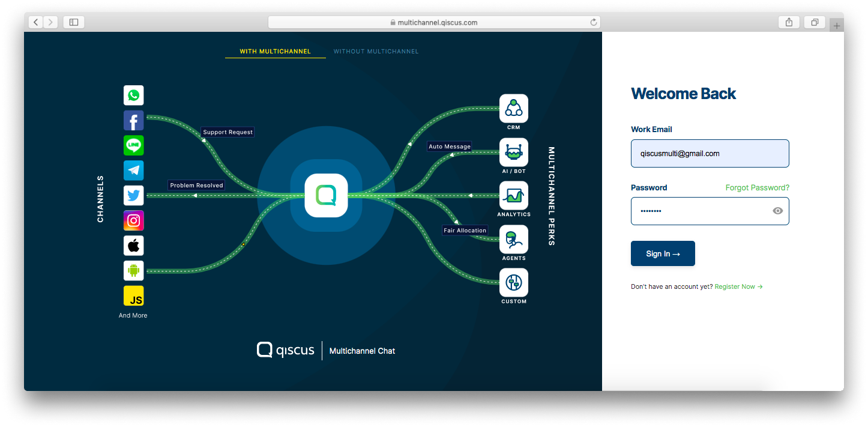Click the Apple channel icon
Screen dimensions: 868x427
click(133, 245)
